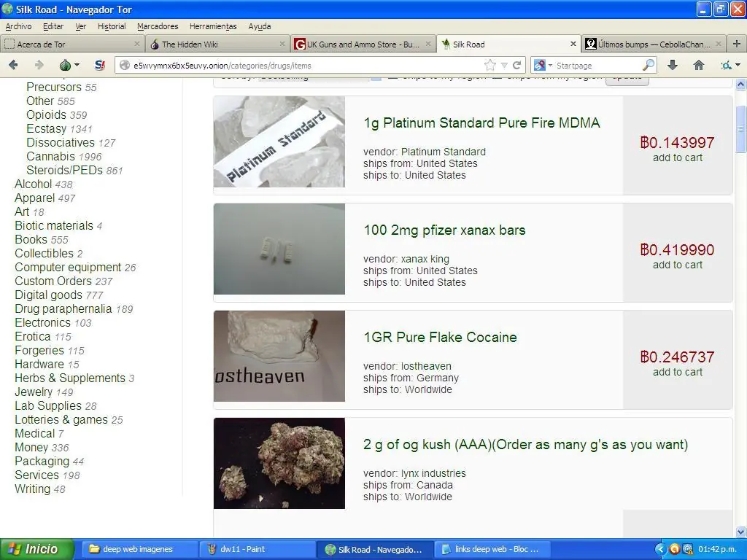This screenshot has height=560, width=747.
Task: Open the URL bar history dropdown arrow
Action: (504, 65)
